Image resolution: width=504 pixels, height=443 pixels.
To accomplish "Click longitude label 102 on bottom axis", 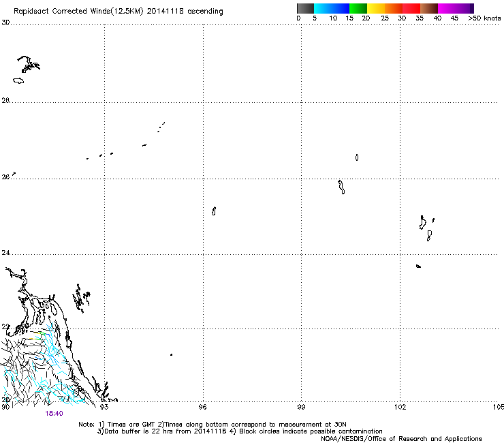I will tap(400, 407).
